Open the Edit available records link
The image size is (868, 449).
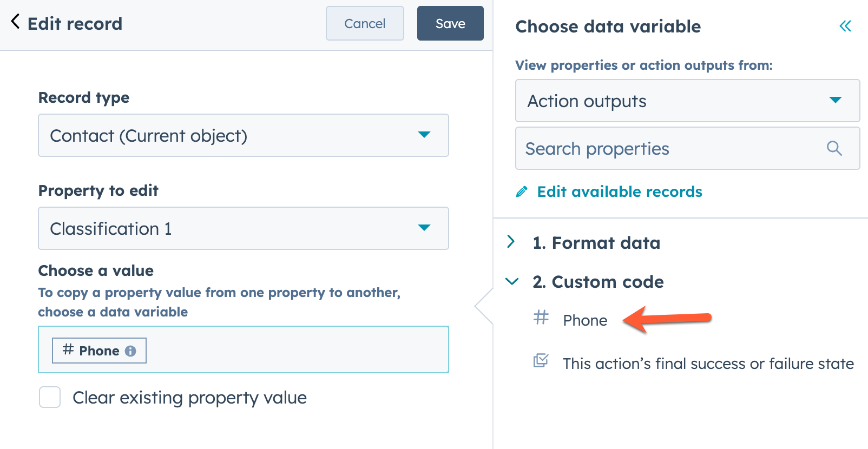tap(619, 192)
